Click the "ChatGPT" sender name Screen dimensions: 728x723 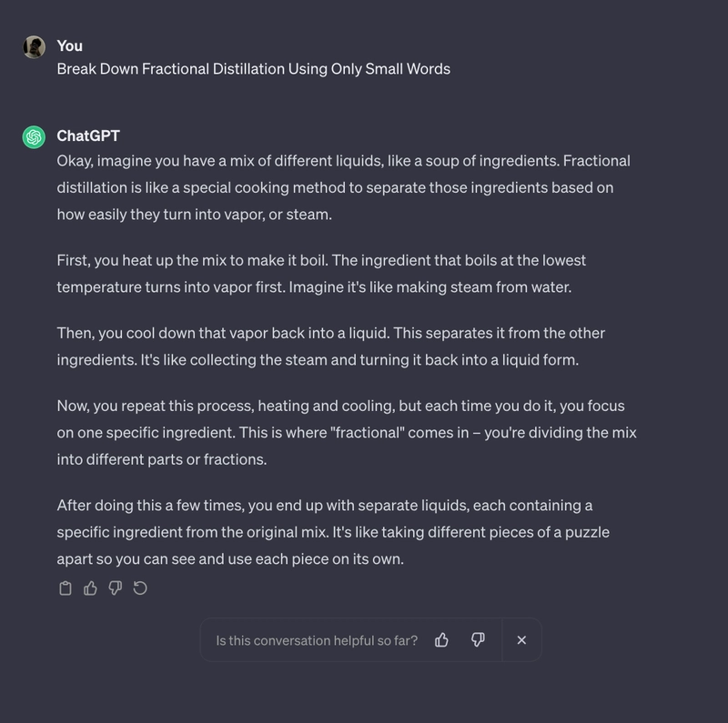click(x=88, y=136)
